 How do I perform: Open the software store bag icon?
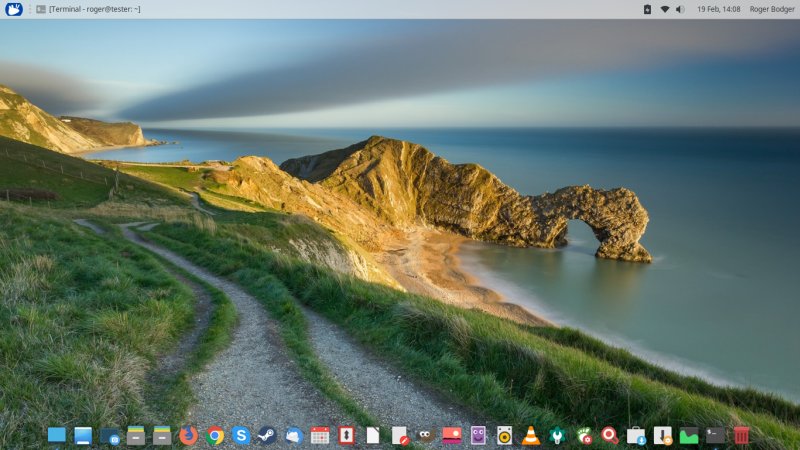click(x=635, y=435)
